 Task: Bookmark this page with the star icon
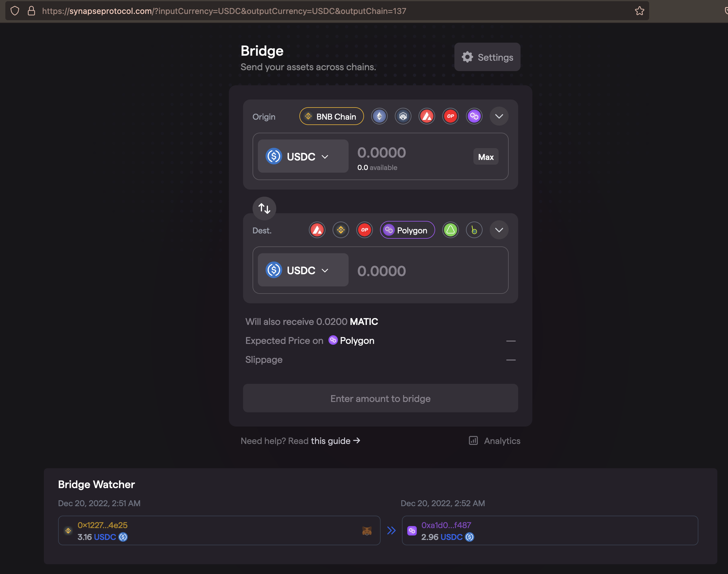[639, 11]
